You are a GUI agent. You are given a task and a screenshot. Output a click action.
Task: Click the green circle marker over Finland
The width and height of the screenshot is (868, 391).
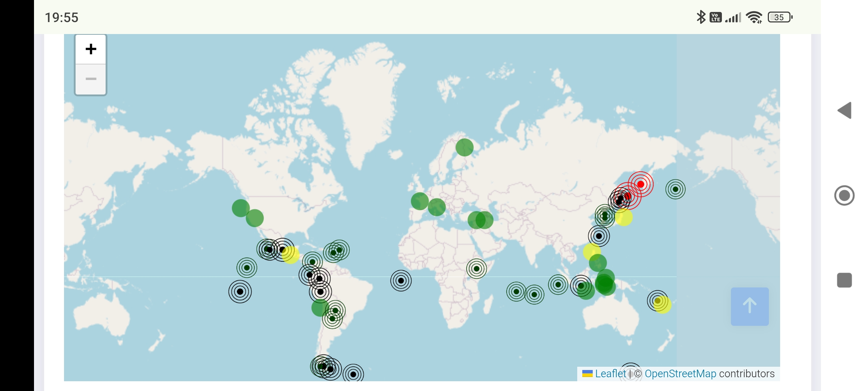[x=464, y=147]
